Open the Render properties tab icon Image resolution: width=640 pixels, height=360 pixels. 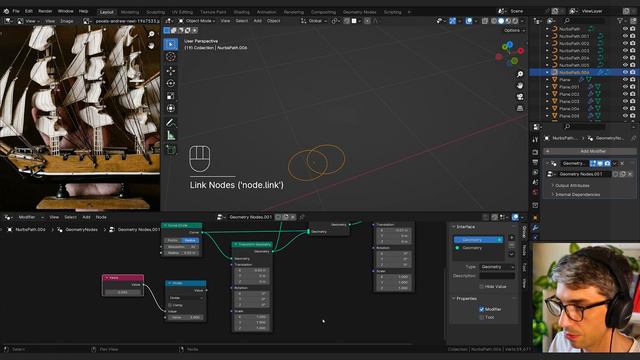(x=535, y=152)
